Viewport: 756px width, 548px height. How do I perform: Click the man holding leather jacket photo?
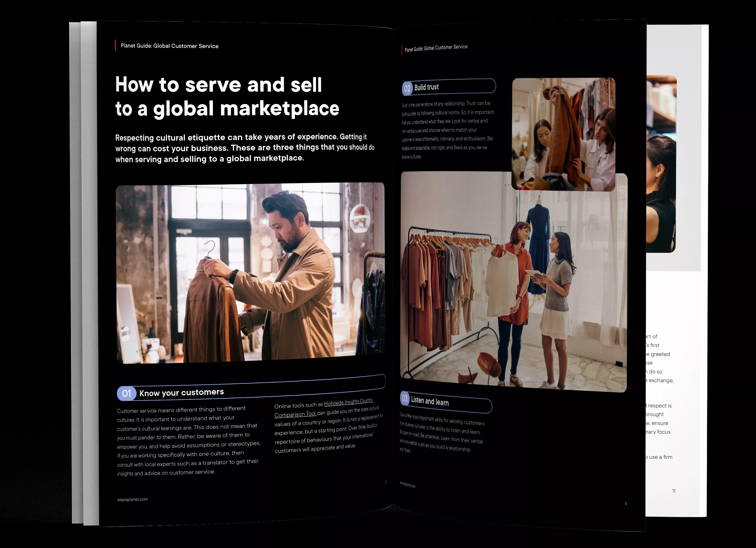250,273
